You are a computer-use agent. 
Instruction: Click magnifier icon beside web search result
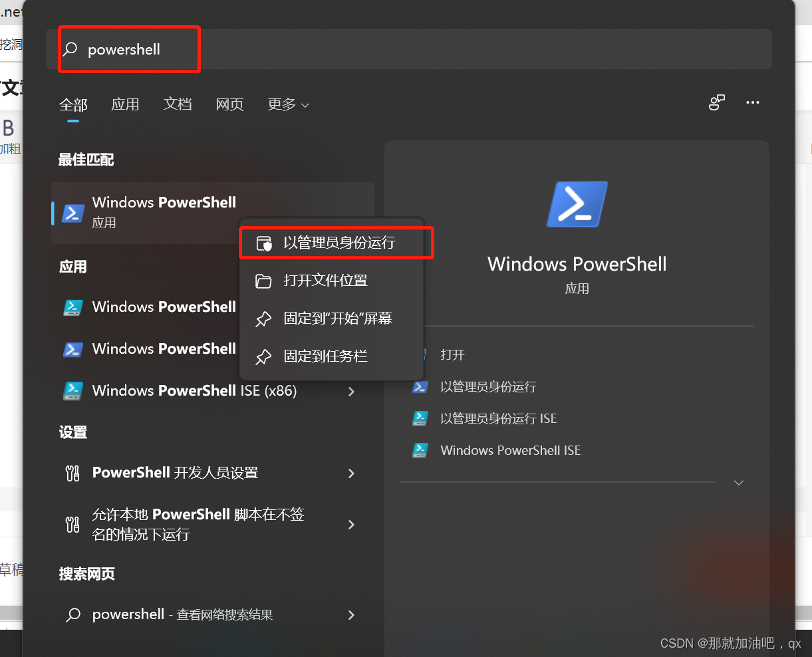click(73, 615)
